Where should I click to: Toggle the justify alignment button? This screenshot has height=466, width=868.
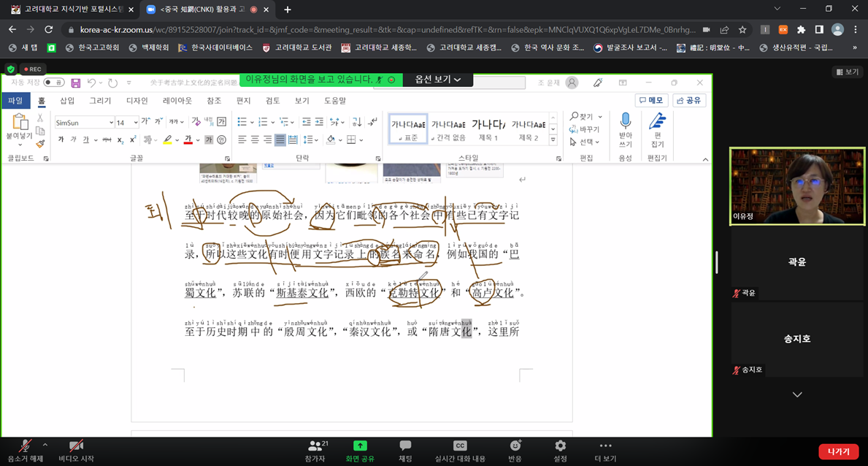click(x=280, y=140)
